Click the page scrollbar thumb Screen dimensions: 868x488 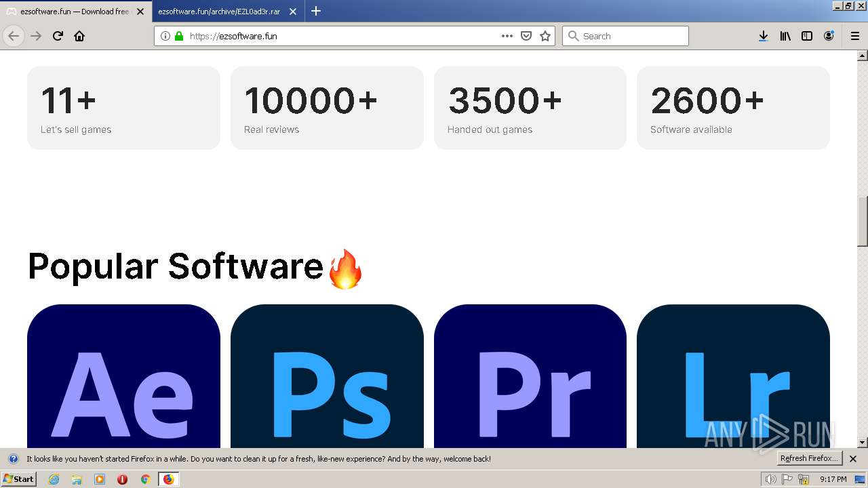[862, 222]
